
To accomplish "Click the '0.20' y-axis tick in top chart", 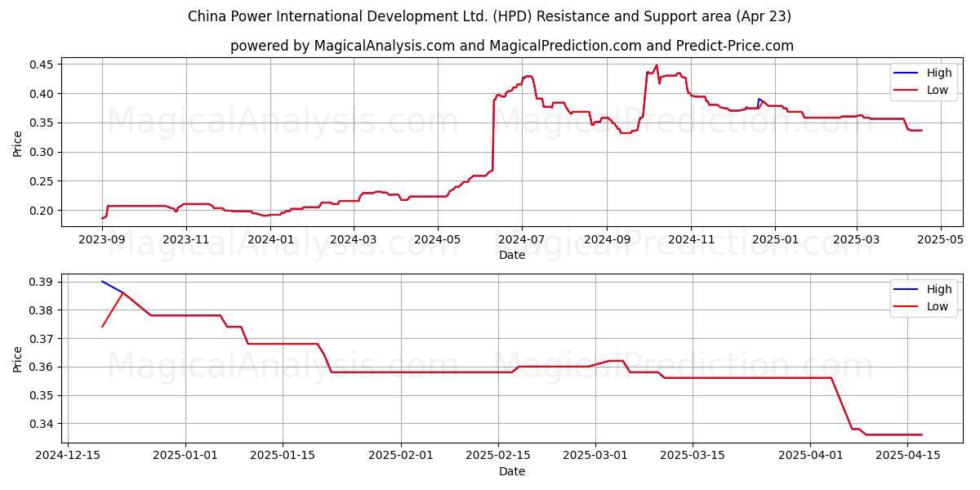I will coord(41,211).
